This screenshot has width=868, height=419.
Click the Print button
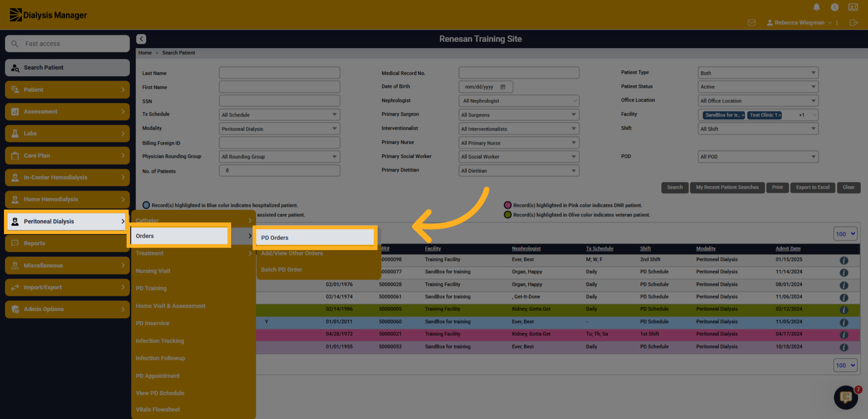click(777, 187)
